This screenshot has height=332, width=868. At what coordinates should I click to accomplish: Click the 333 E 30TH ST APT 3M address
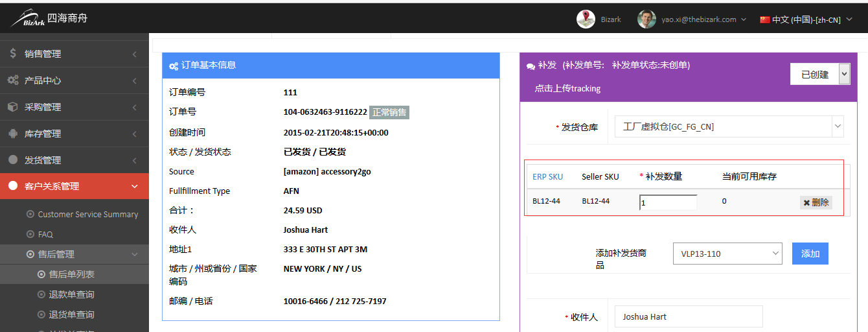coord(325,249)
